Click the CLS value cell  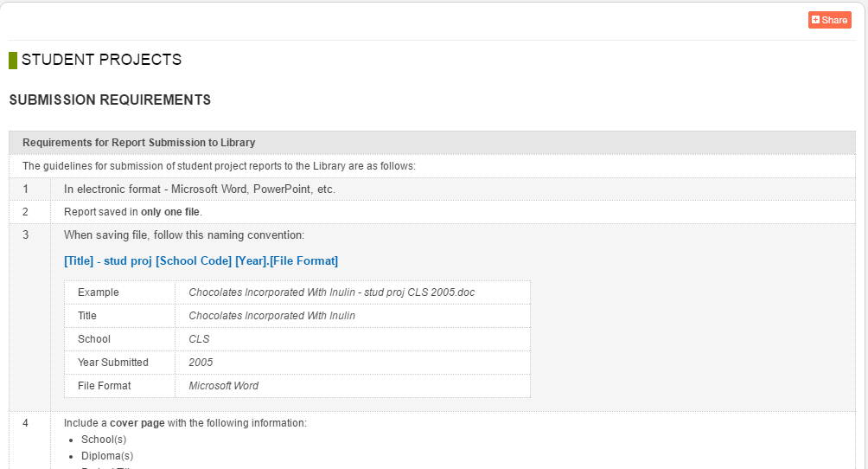click(x=353, y=339)
